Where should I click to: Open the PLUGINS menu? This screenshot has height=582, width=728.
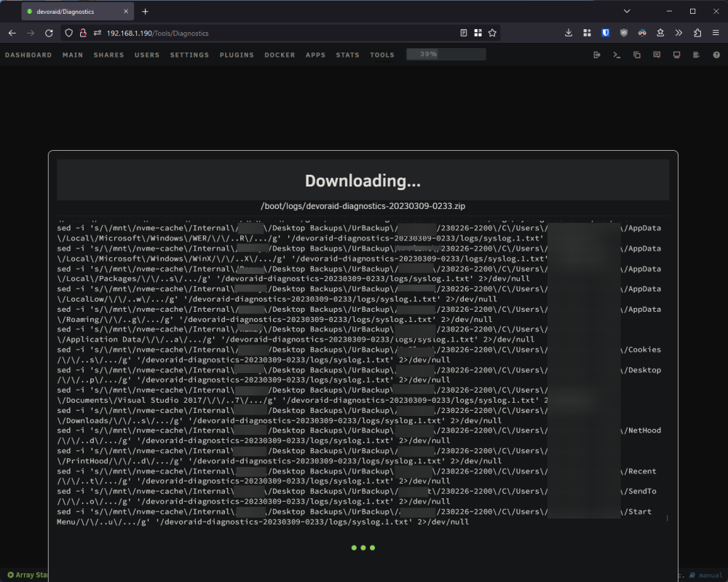point(237,55)
